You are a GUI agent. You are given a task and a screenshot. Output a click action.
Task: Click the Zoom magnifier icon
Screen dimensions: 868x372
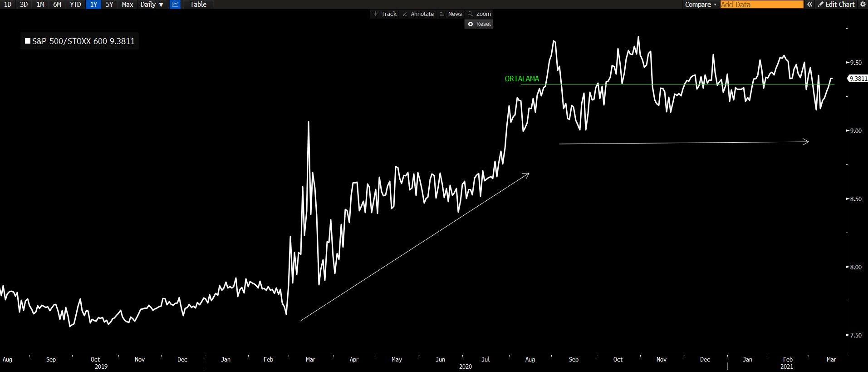click(471, 14)
